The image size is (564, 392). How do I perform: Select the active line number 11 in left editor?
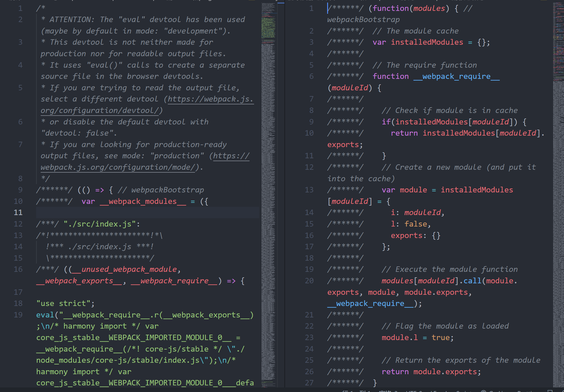18,212
